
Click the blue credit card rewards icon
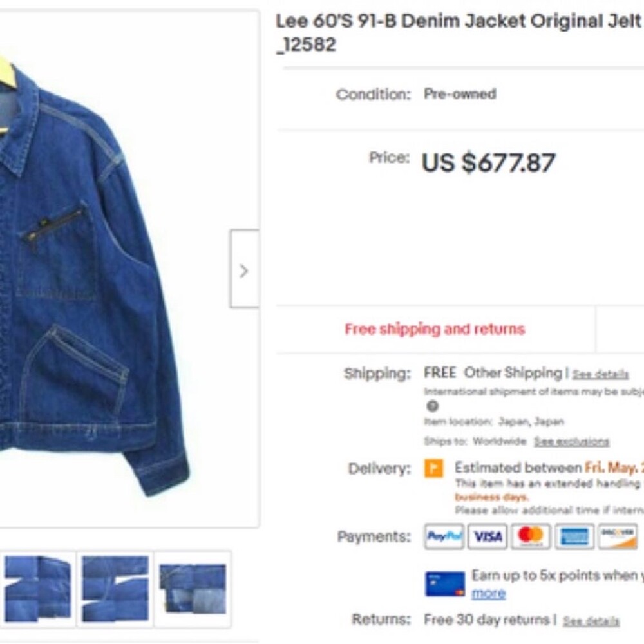point(445,583)
